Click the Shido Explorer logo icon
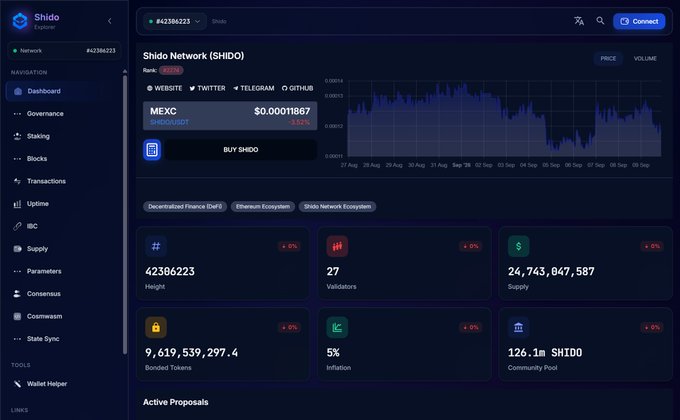This screenshot has height=420, width=680. 20,20
